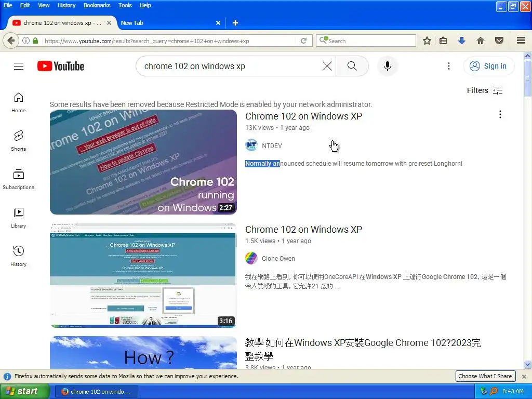This screenshot has width=532, height=399.
Task: Toggle the YouTube guide menu icon
Action: coord(19,66)
